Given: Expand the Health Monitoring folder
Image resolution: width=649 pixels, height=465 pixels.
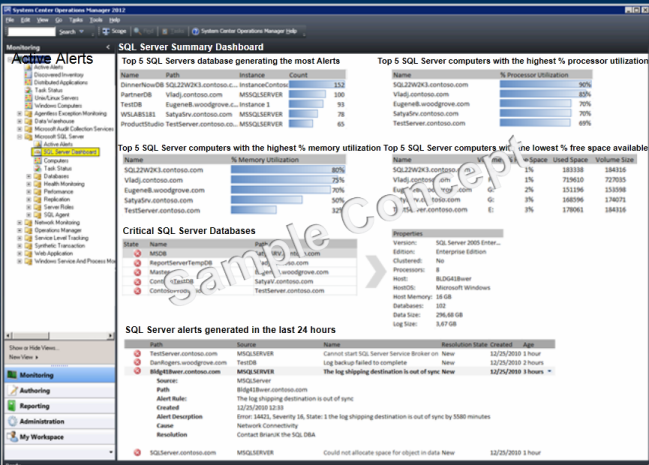Looking at the screenshot, I should click(29, 184).
